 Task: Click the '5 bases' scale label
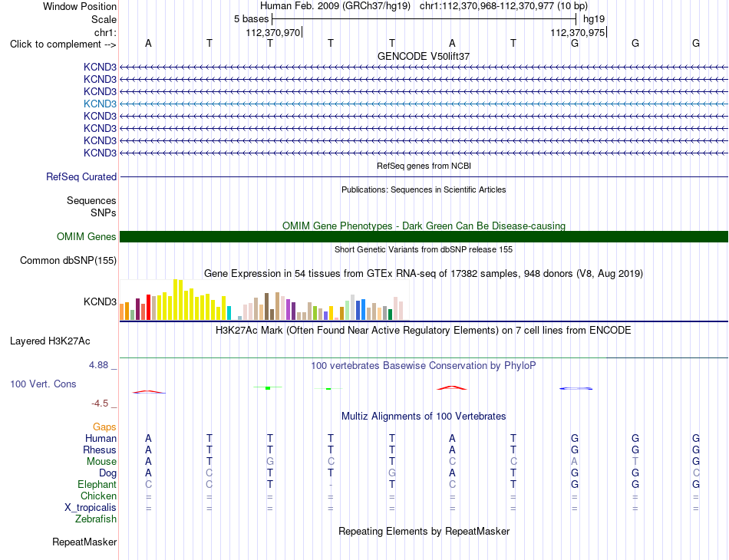[x=251, y=19]
